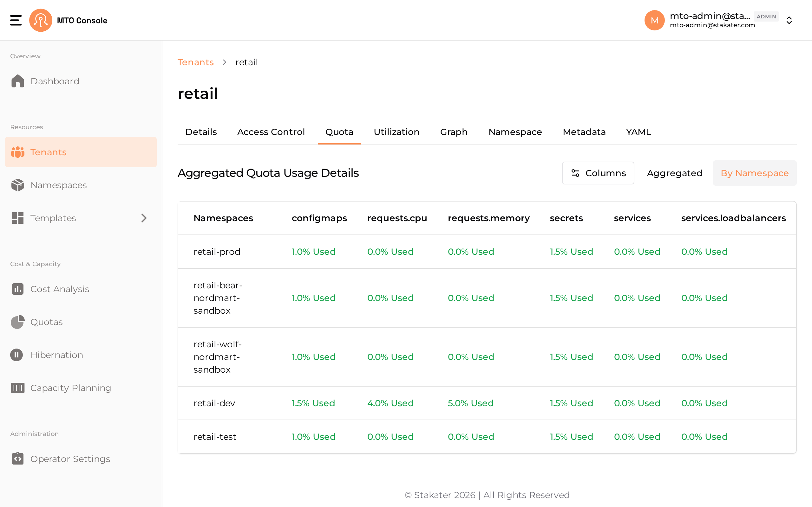Open the Tenants sidebar item
The width and height of the screenshot is (812, 507).
[x=81, y=152]
